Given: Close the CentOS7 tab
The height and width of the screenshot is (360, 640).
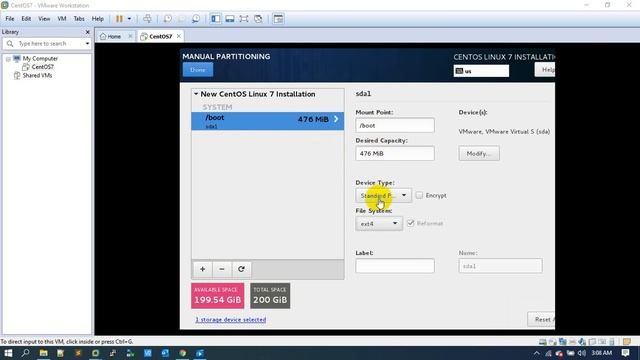Looking at the screenshot, I should click(178, 36).
